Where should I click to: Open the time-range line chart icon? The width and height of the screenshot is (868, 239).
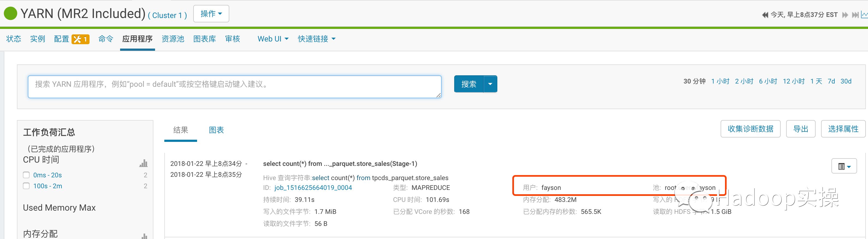864,14
